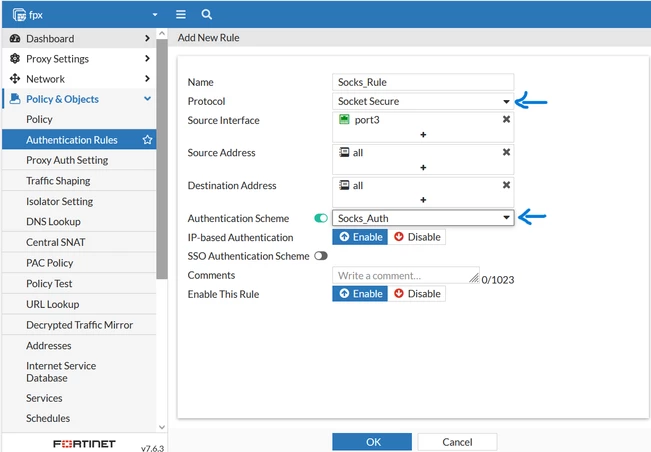The width and height of the screenshot is (651, 452).
Task: Open Central SNAT
Action: coord(79,242)
